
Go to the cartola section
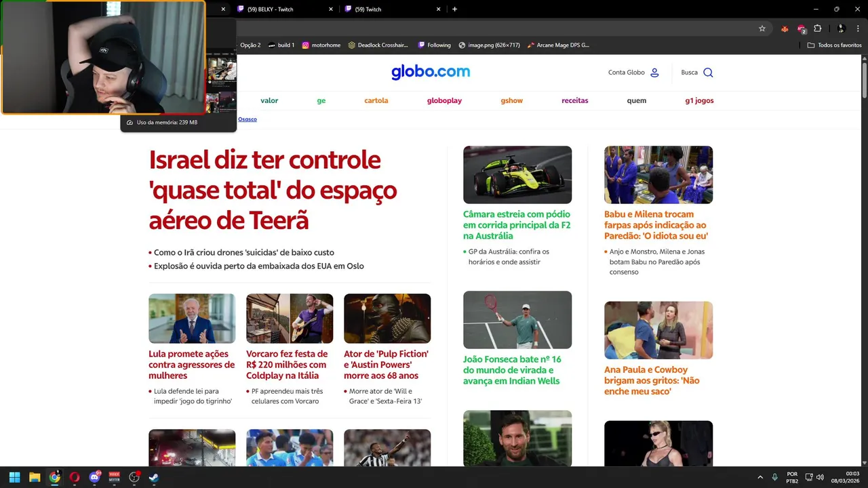point(376,100)
